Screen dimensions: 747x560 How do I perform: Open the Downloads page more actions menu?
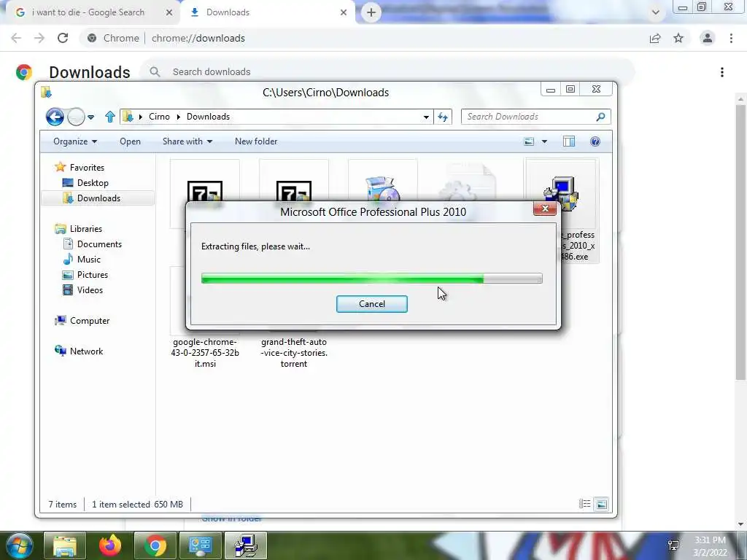[722, 72]
